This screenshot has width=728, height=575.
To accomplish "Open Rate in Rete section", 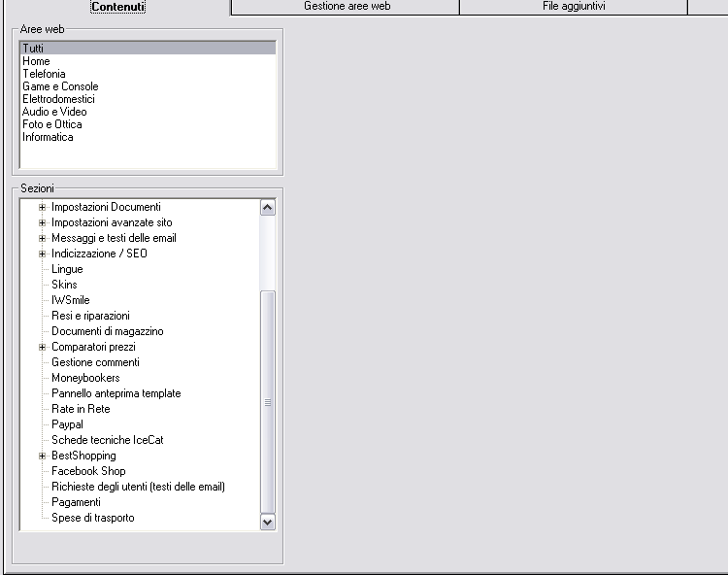I will [81, 409].
